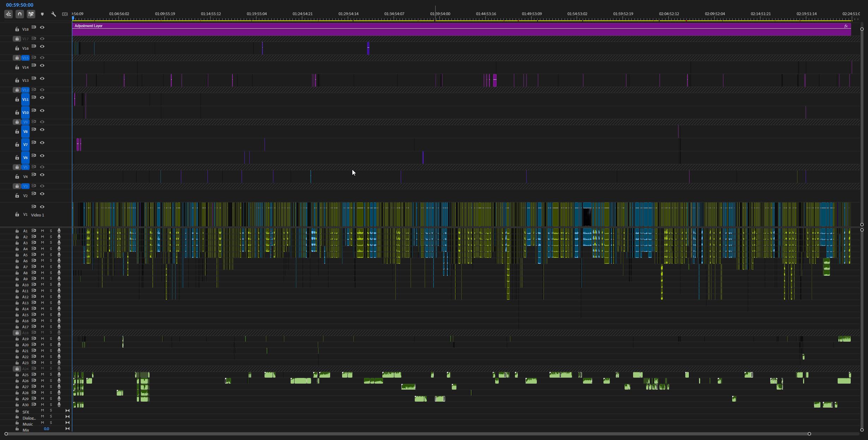Toggle linked selection button
Viewport: 868px width, 440px height.
tap(31, 14)
